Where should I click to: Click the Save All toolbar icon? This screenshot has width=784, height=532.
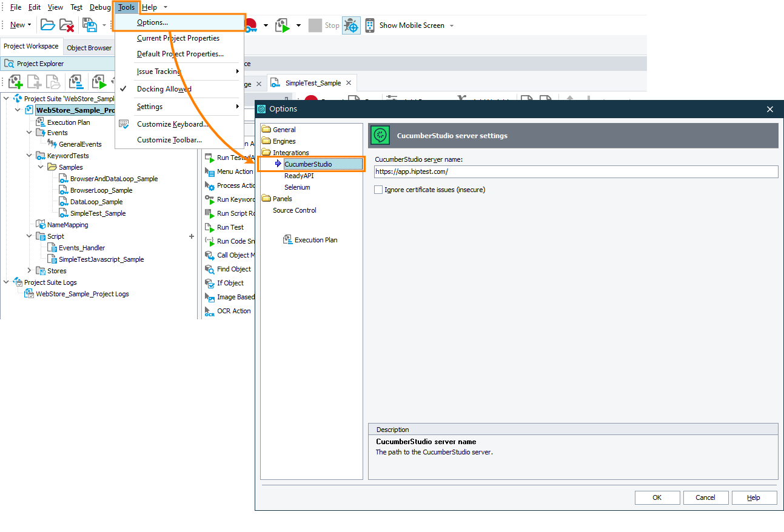click(x=90, y=25)
